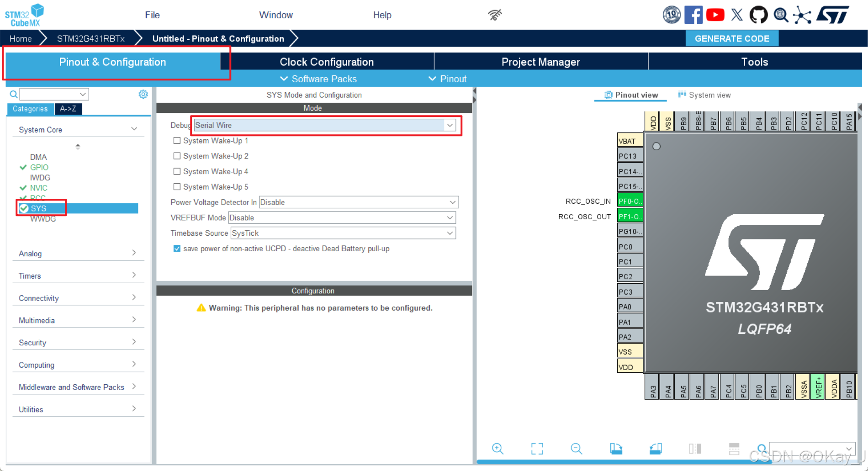
Task: Open the Window menu
Action: pos(276,15)
